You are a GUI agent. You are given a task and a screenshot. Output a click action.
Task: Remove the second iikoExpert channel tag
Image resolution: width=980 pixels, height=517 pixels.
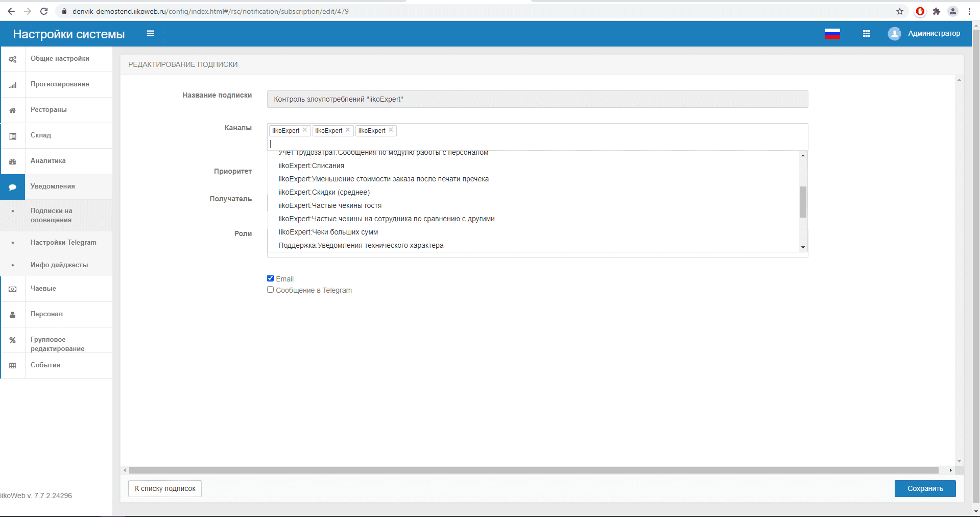[x=348, y=130]
